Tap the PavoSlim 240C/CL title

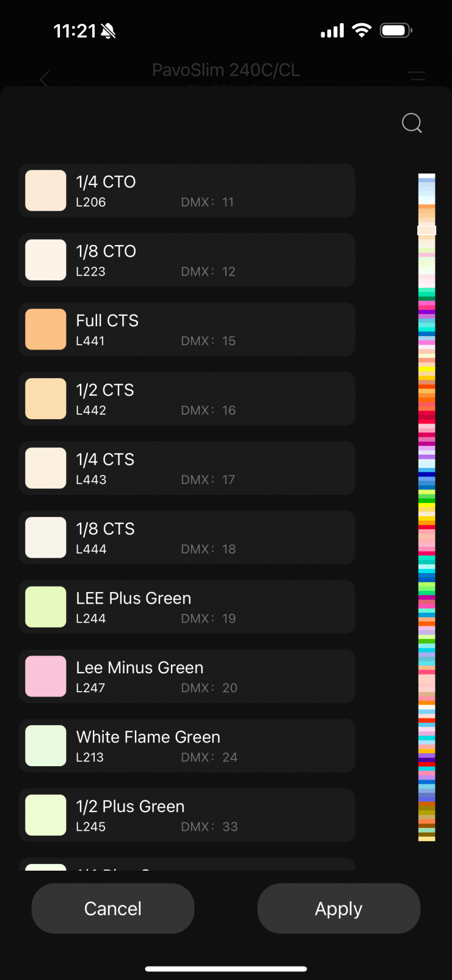point(226,70)
